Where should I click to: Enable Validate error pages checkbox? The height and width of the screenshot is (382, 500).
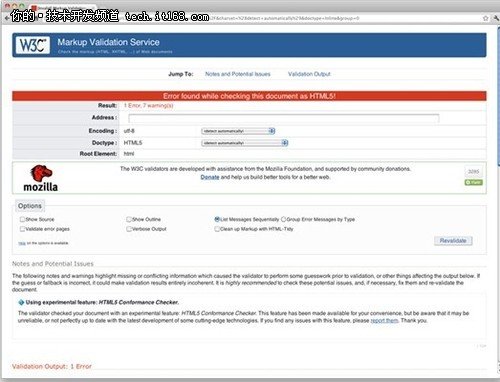22,229
